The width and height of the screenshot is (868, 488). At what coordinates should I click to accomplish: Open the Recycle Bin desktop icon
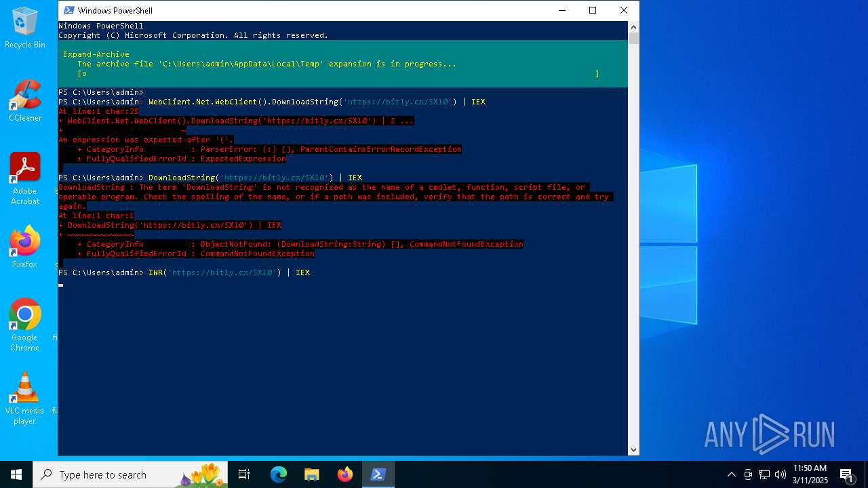[x=25, y=28]
